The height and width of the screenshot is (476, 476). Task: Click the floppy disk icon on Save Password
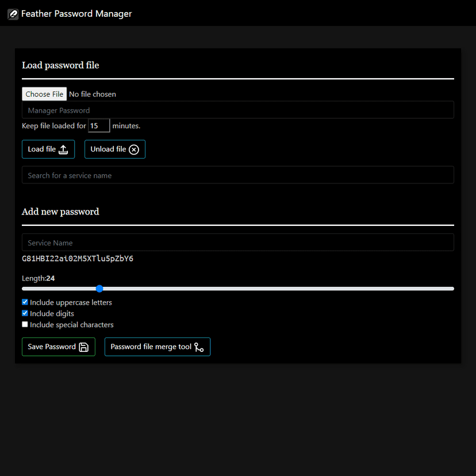(x=83, y=347)
